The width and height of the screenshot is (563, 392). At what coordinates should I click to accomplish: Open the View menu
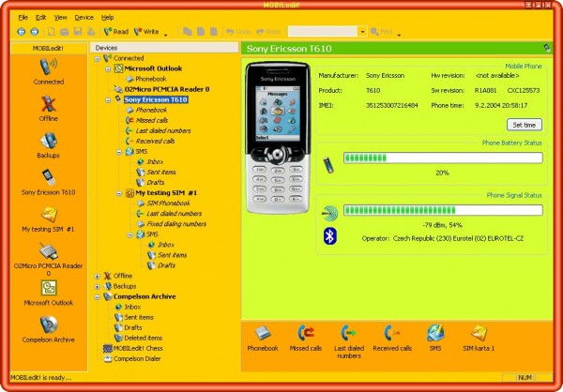click(61, 17)
